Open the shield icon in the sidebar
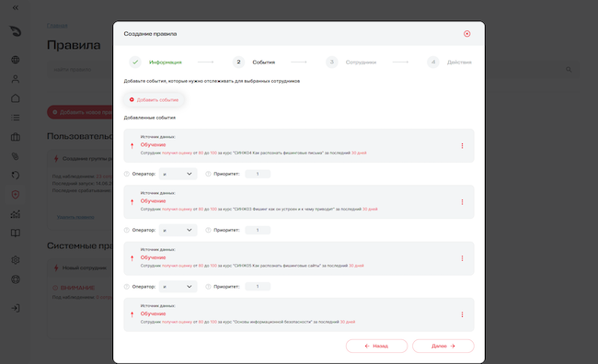 click(x=16, y=195)
